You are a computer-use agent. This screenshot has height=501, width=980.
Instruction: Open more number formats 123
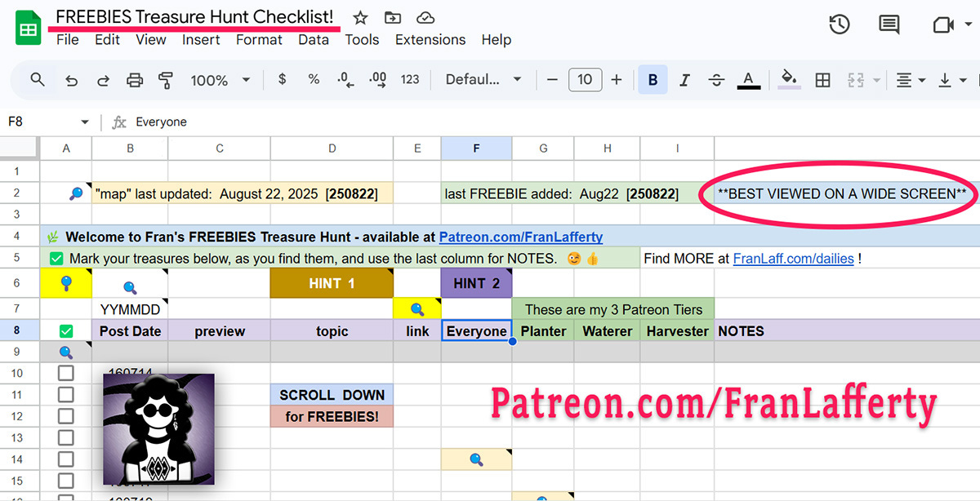click(410, 79)
